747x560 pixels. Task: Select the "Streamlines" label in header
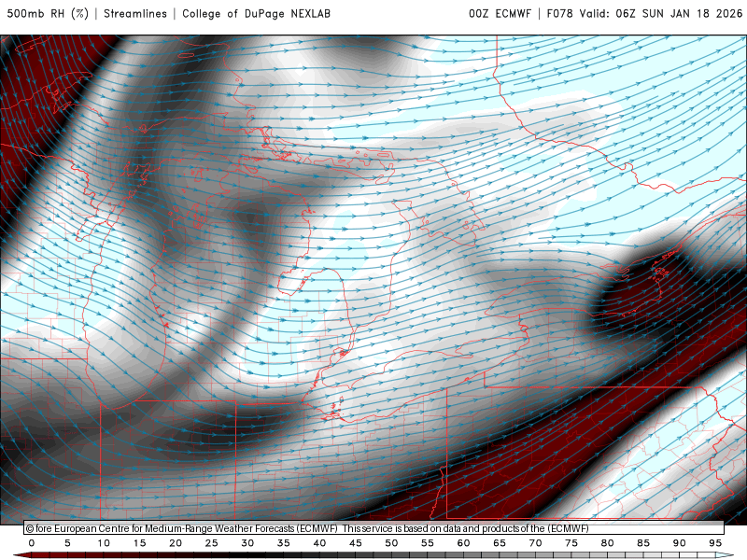tap(135, 13)
